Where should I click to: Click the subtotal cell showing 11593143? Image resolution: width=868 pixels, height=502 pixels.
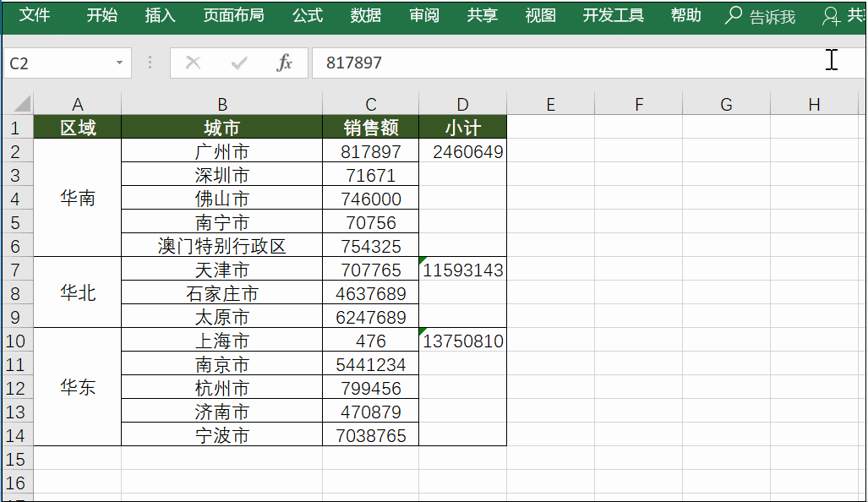click(463, 270)
